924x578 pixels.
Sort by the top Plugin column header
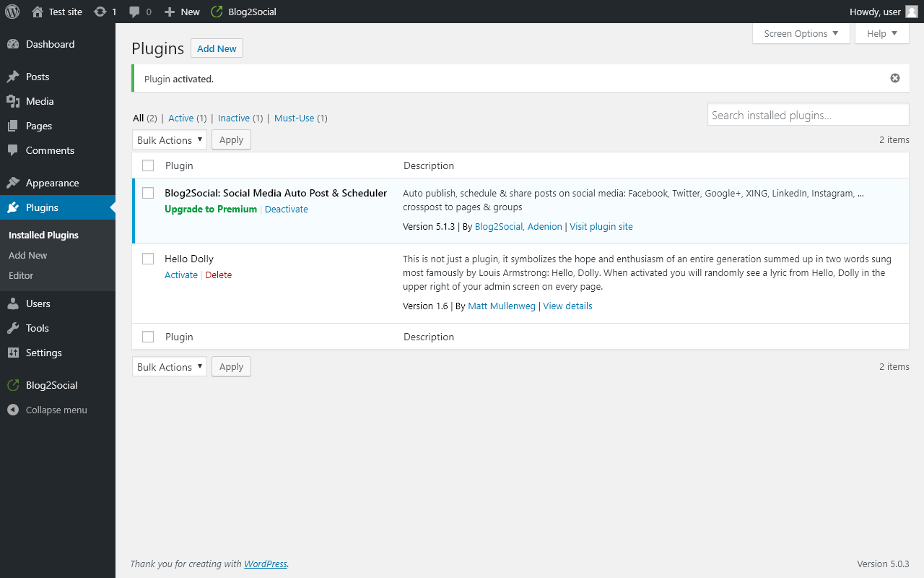pos(179,165)
